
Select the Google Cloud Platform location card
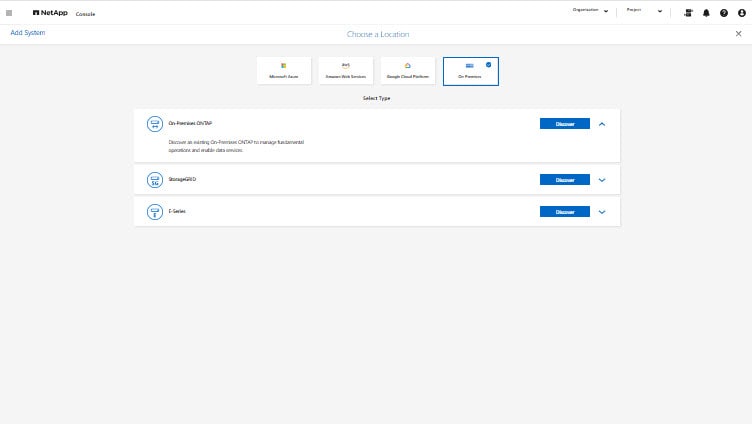(407, 70)
